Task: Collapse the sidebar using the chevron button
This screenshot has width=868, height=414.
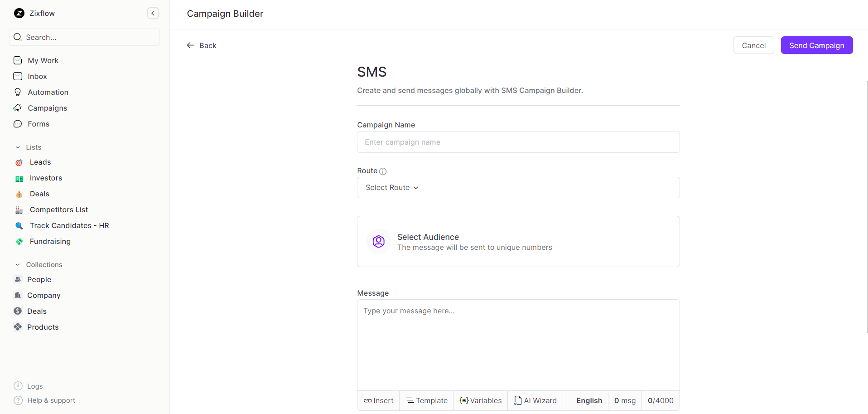Action: (153, 13)
